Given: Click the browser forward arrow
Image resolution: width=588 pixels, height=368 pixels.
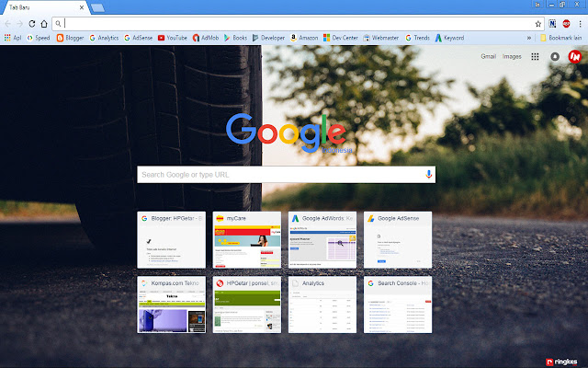Looking at the screenshot, I should tap(20, 24).
